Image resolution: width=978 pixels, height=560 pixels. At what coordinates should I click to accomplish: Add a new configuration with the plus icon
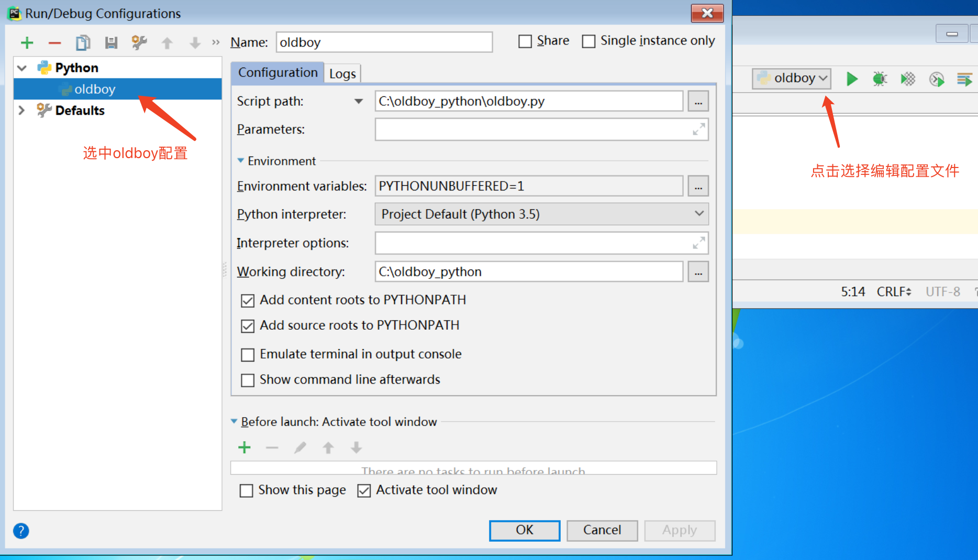[27, 42]
